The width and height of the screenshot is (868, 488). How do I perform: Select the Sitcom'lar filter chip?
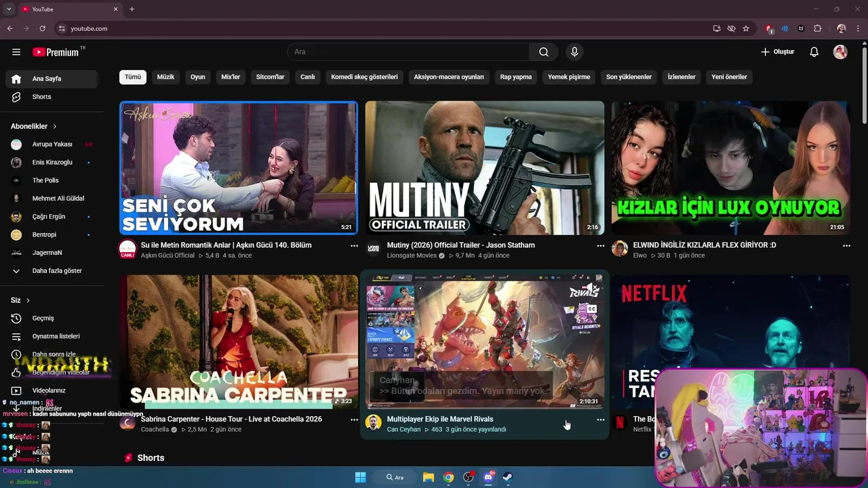(x=270, y=77)
